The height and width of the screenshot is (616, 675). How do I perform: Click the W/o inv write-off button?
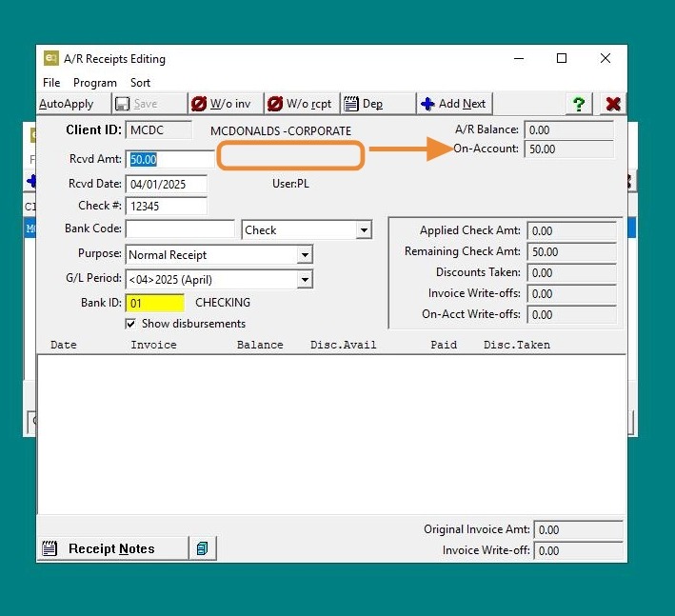coord(226,104)
